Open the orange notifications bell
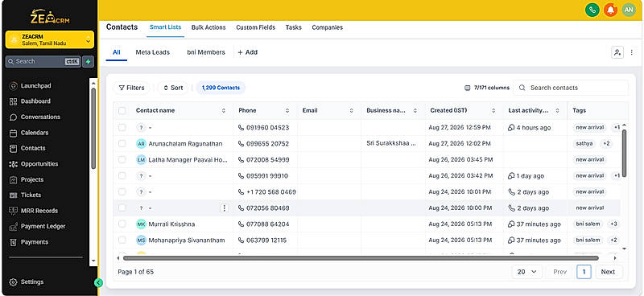The image size is (644, 296). 611,10
